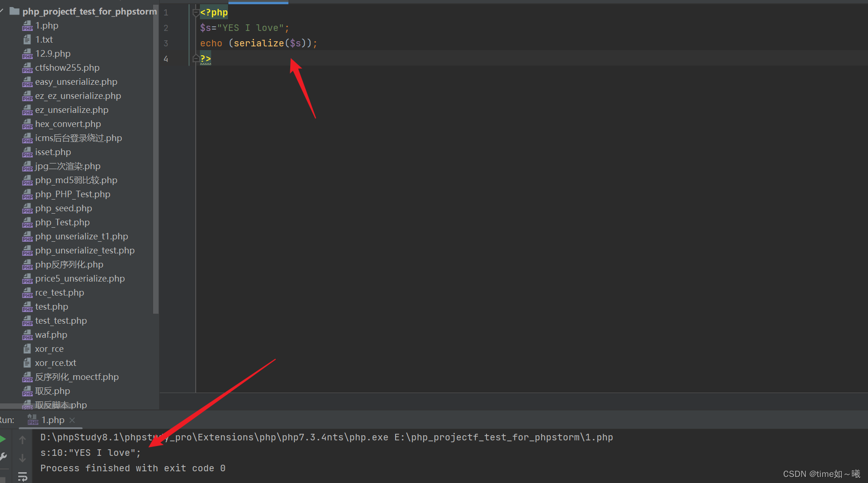The image size is (868, 483).
Task: Select php_unserialize_test.php
Action: (85, 251)
